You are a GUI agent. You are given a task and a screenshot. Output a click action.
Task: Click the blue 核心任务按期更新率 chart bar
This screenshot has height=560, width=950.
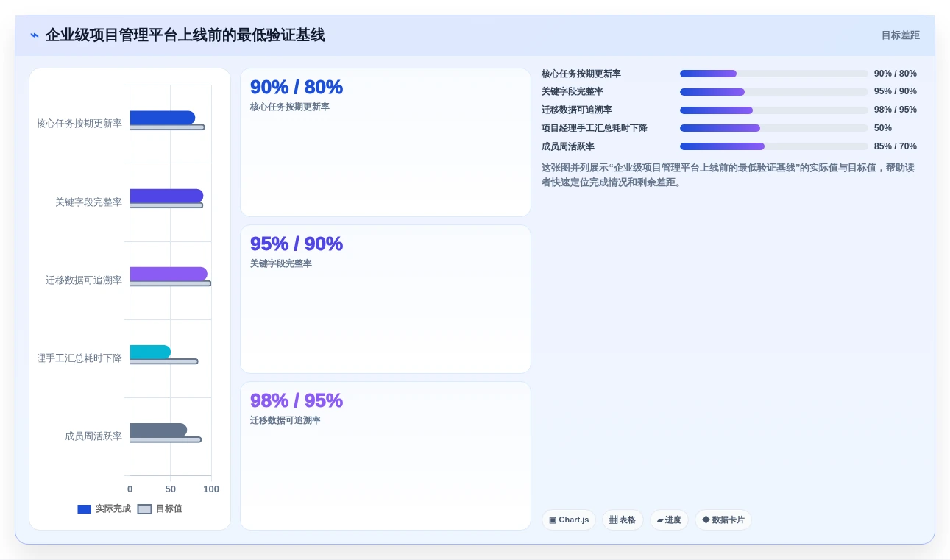click(x=163, y=118)
